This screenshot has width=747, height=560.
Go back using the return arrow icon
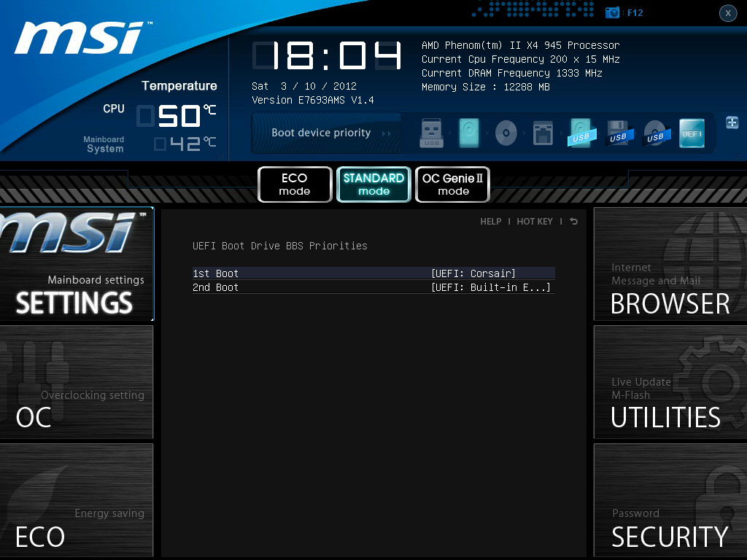(x=573, y=221)
